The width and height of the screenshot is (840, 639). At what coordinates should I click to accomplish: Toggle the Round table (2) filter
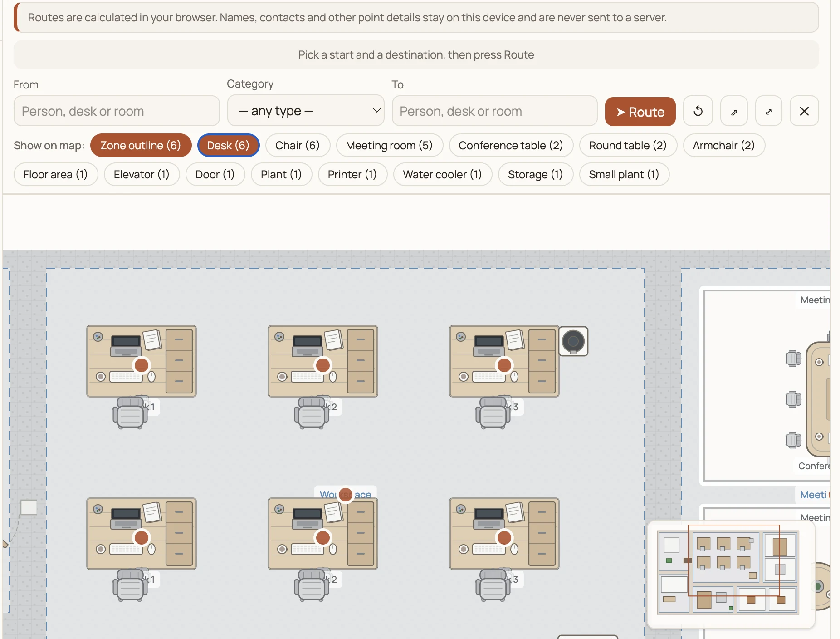pos(628,145)
